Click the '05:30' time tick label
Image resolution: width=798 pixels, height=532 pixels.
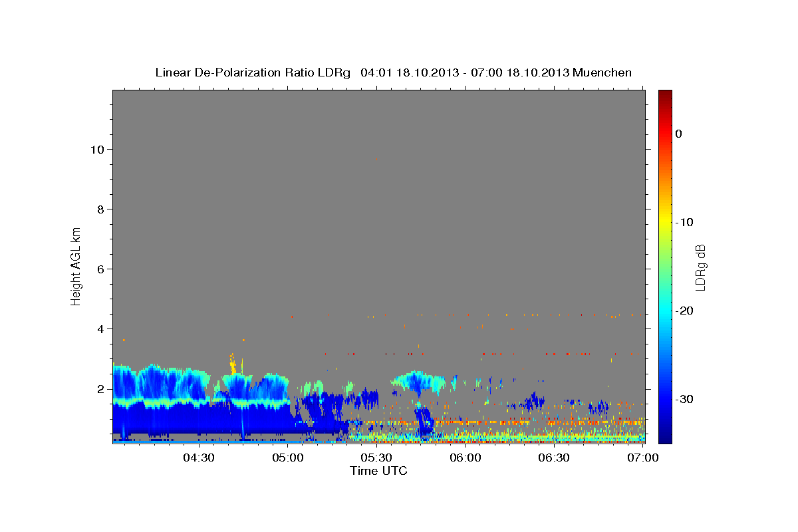pyautogui.click(x=377, y=458)
